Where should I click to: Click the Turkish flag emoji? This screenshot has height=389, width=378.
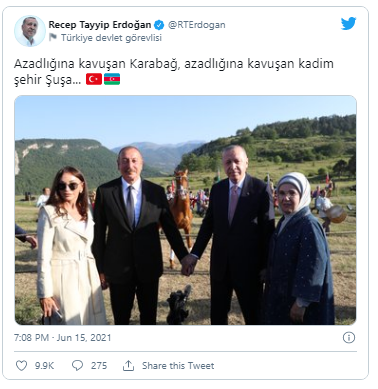coord(94,79)
